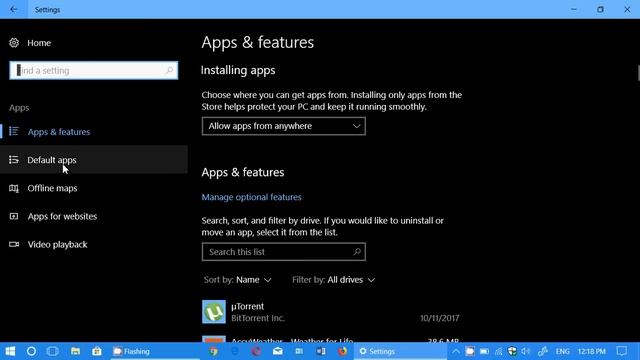
Task: Click the vertical scrollbar thumb
Action: tap(638, 73)
